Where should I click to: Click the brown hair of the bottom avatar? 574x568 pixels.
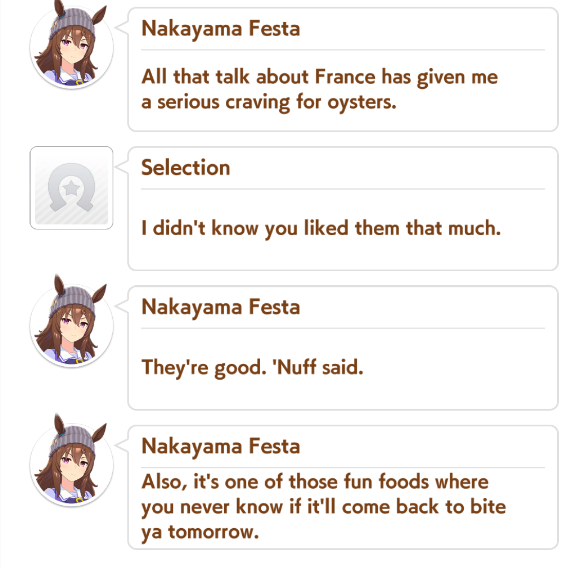tap(46, 473)
